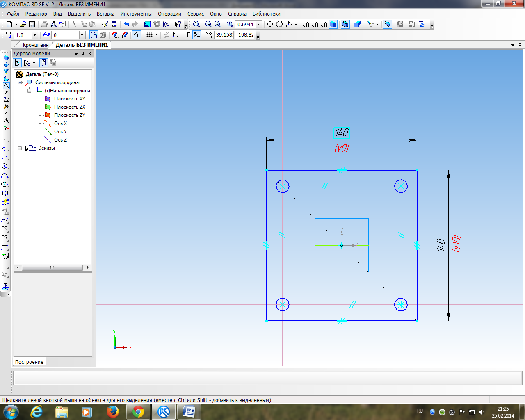Click the Circle tool in the sidebar
This screenshot has width=525, height=420.
pyautogui.click(x=5, y=166)
